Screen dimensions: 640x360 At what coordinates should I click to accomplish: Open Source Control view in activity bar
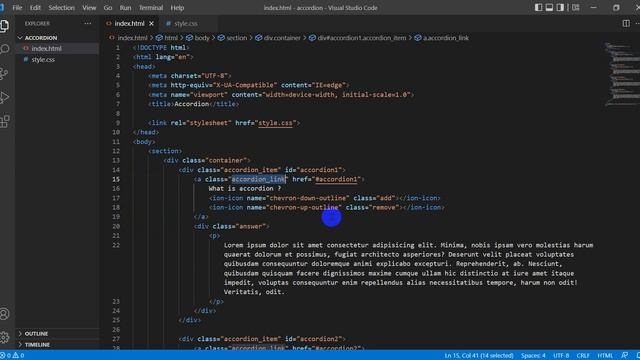point(4,73)
